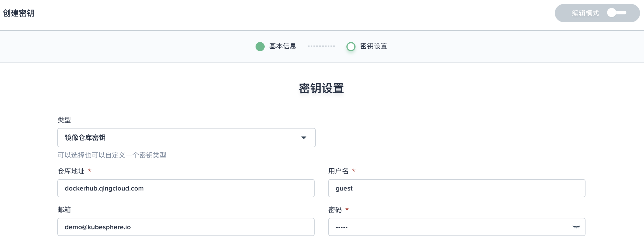The image size is (644, 240).
Task: Click the 用户名 field label
Action: (x=338, y=171)
